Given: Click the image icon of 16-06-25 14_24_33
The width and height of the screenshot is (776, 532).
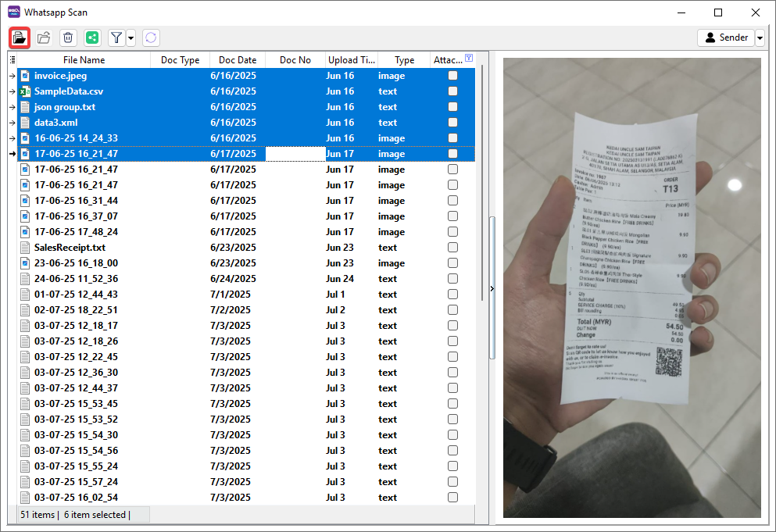Looking at the screenshot, I should [25, 138].
